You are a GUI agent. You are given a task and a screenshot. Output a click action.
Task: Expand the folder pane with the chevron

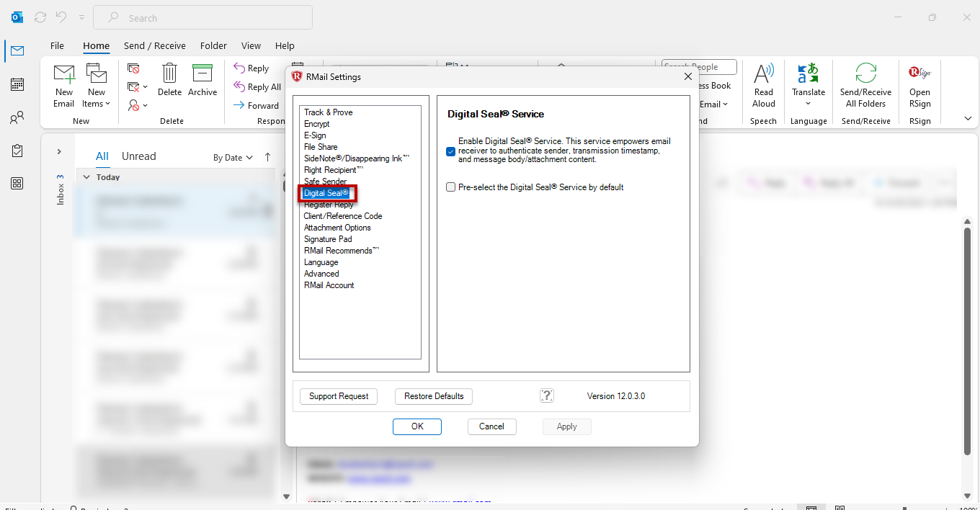(59, 152)
